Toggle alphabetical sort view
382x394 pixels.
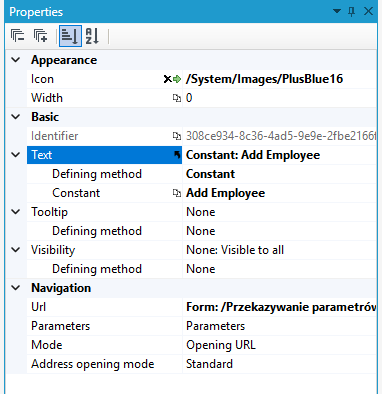(92, 35)
